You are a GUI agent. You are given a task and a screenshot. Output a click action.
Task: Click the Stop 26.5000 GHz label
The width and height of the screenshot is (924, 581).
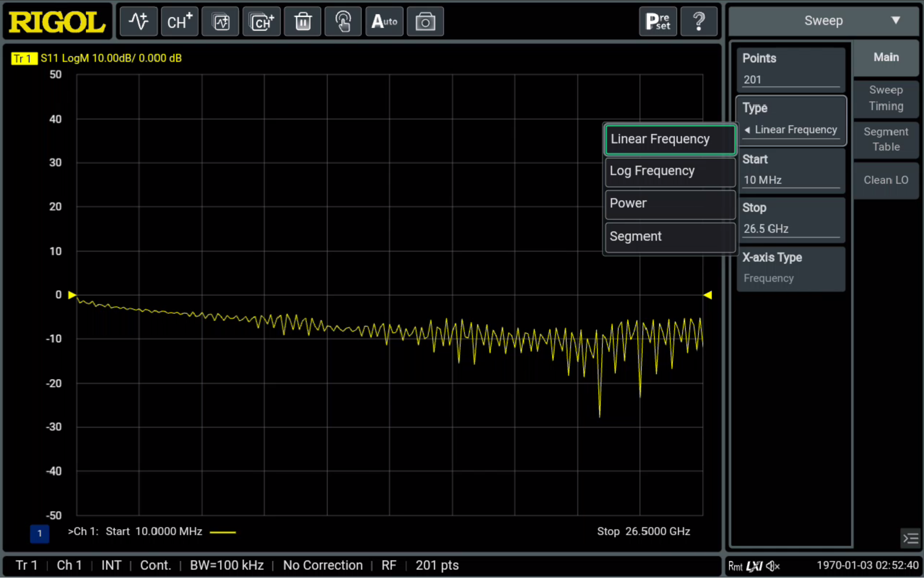coord(643,531)
